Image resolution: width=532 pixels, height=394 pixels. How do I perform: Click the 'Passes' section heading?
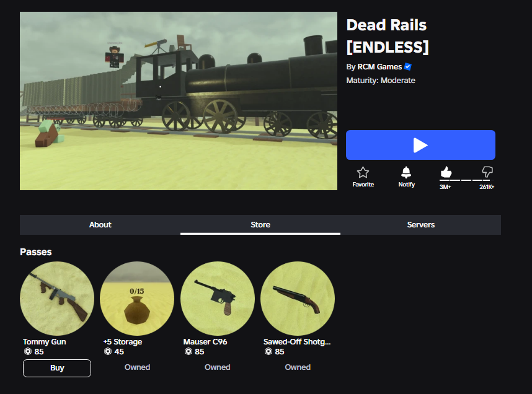(35, 252)
